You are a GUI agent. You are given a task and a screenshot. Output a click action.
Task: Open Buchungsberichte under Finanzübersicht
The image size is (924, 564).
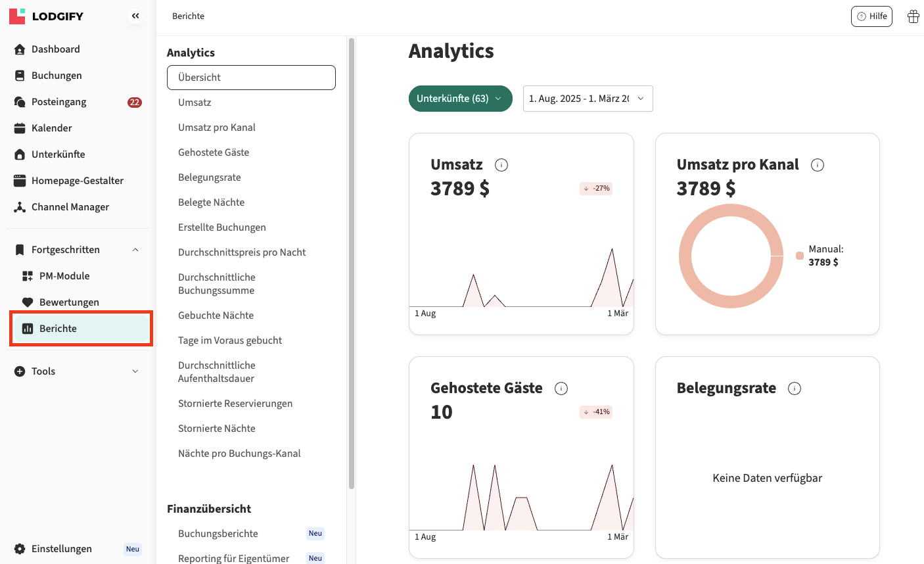click(218, 534)
